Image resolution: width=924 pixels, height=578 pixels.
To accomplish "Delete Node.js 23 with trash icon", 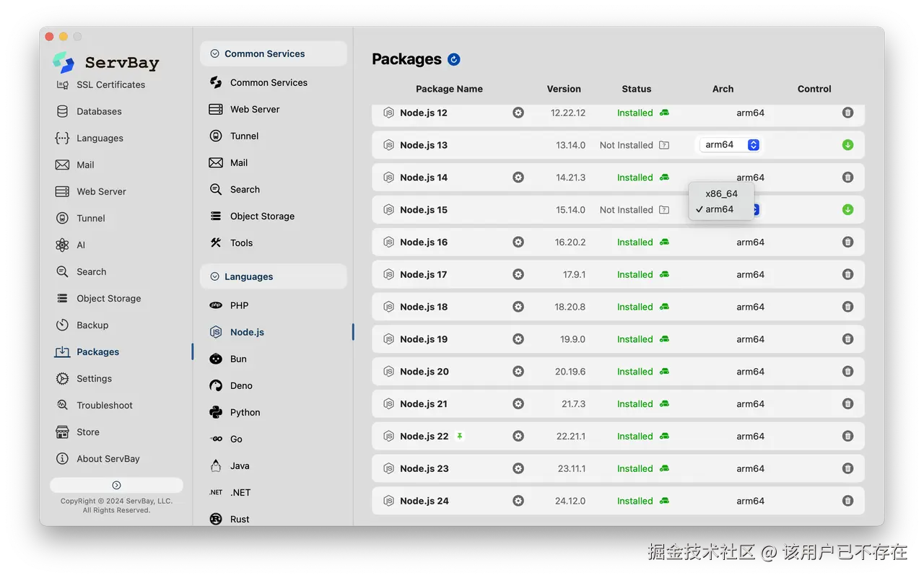I will [848, 468].
